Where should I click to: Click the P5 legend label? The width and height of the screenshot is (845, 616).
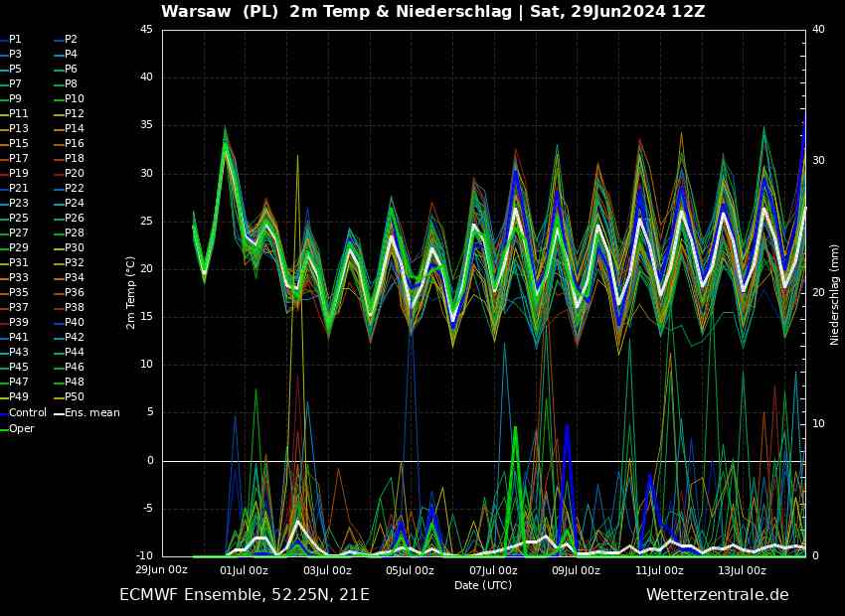pos(15,69)
